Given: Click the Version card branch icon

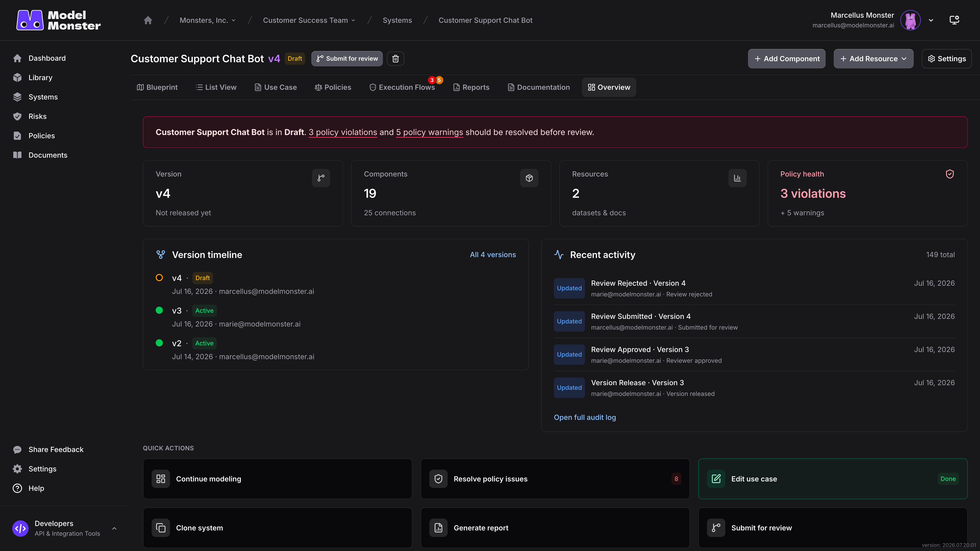Looking at the screenshot, I should click(x=321, y=178).
